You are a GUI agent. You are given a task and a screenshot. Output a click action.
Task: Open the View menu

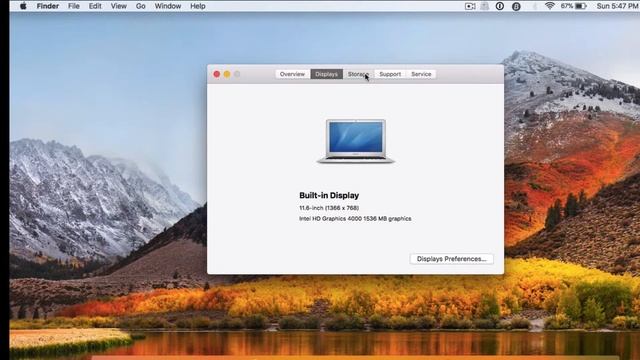point(119,6)
